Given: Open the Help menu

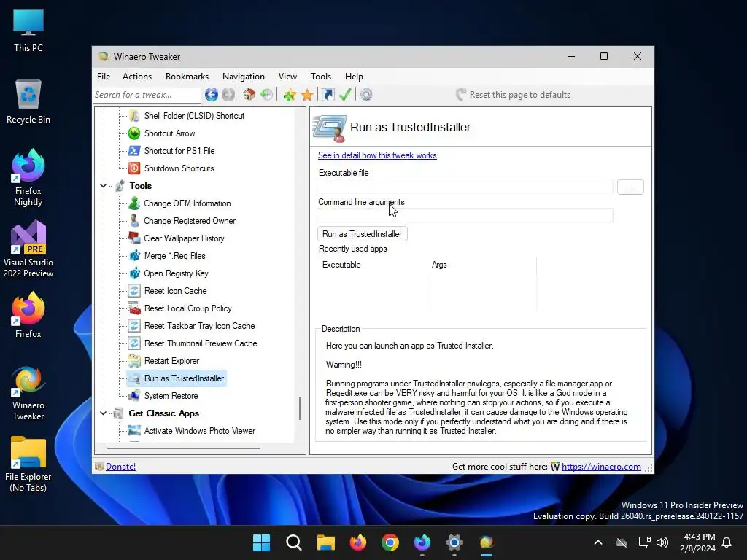Looking at the screenshot, I should coord(354,76).
